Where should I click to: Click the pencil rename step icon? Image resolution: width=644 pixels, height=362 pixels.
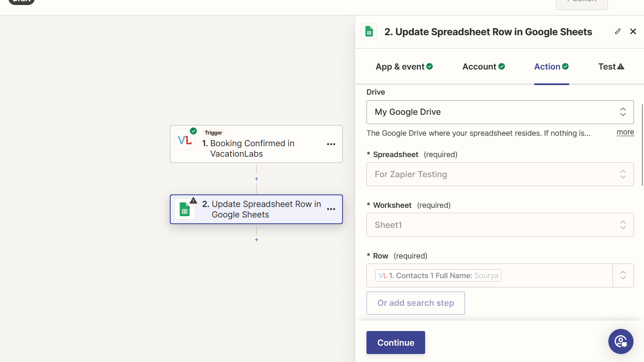tap(618, 31)
